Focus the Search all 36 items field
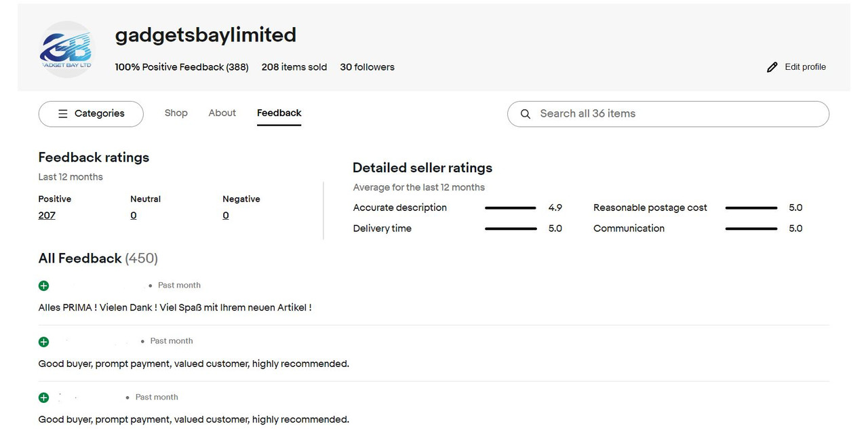 (678, 114)
